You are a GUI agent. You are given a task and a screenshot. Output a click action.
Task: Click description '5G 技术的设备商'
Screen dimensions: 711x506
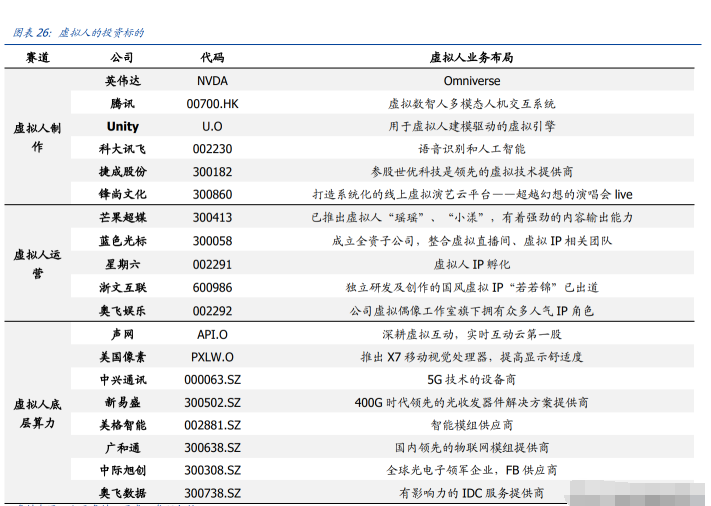click(x=472, y=380)
